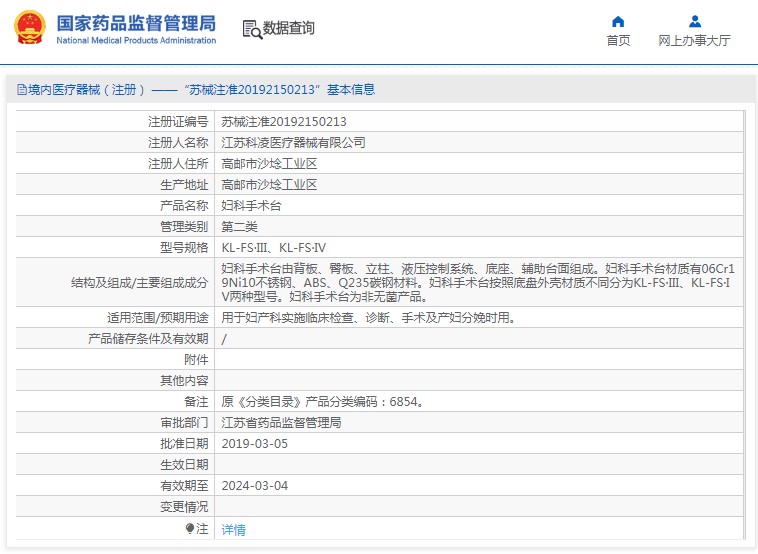The image size is (758, 554).
Task: Click expiry date 2024-03-04
Action: tap(255, 485)
